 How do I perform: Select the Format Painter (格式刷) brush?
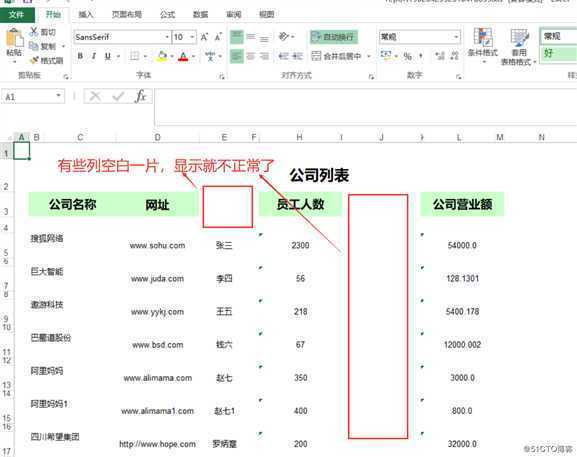[x=34, y=60]
